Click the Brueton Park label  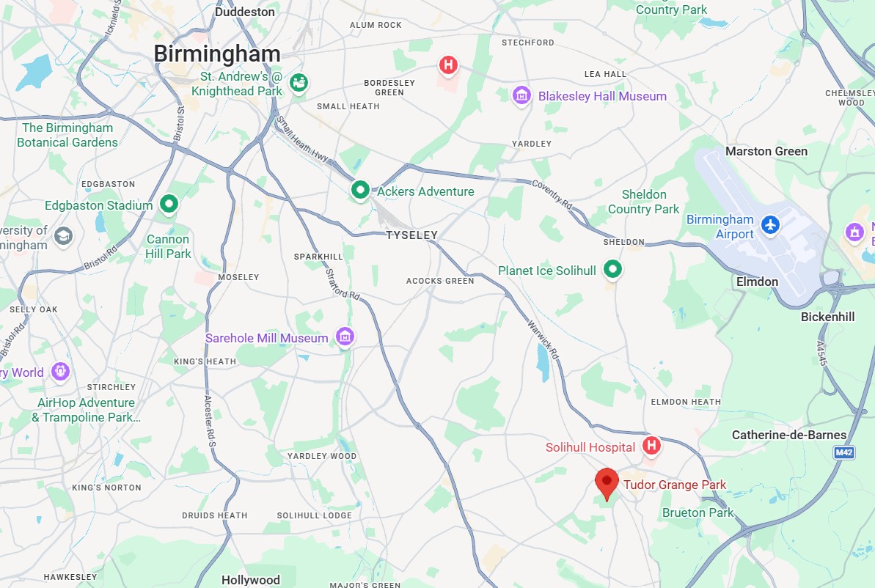tap(698, 512)
